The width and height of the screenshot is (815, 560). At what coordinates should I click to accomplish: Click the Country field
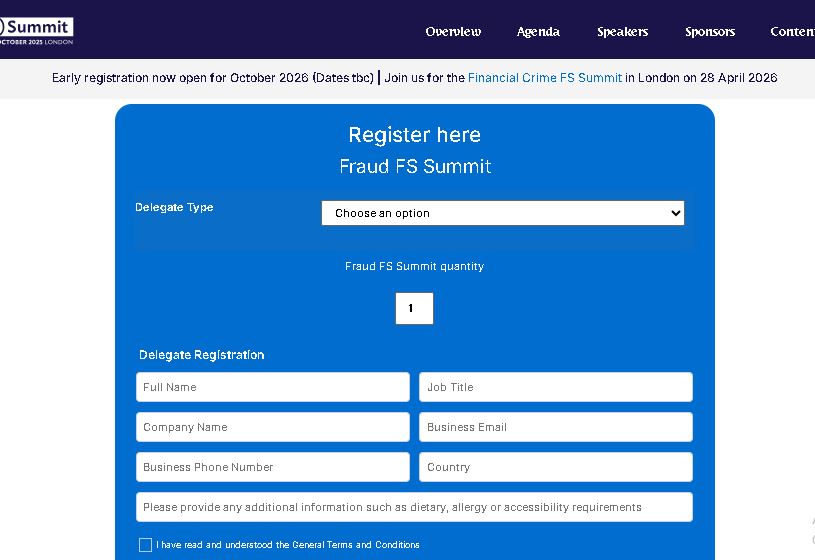555,467
